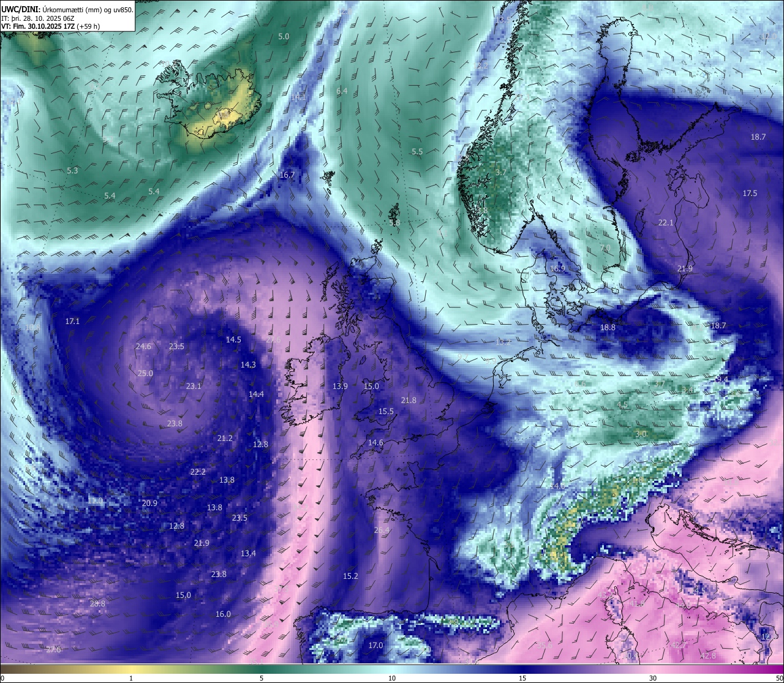This screenshot has width=784, height=683.
Task: Click the 'VT: Fim. 30.10.2025 17Z (+59 h)' line
Action: pos(51,26)
